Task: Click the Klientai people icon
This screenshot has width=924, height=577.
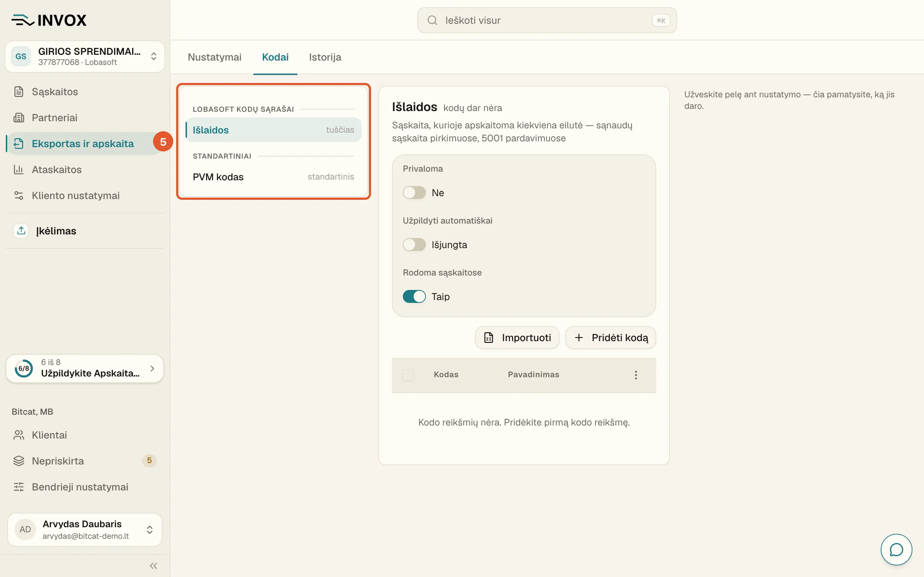Action: (19, 435)
